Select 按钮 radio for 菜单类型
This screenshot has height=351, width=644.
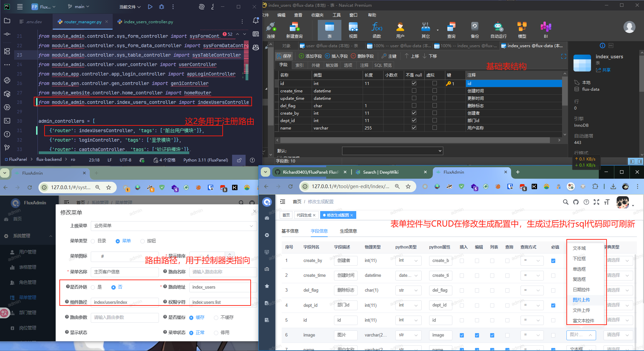tap(142, 241)
